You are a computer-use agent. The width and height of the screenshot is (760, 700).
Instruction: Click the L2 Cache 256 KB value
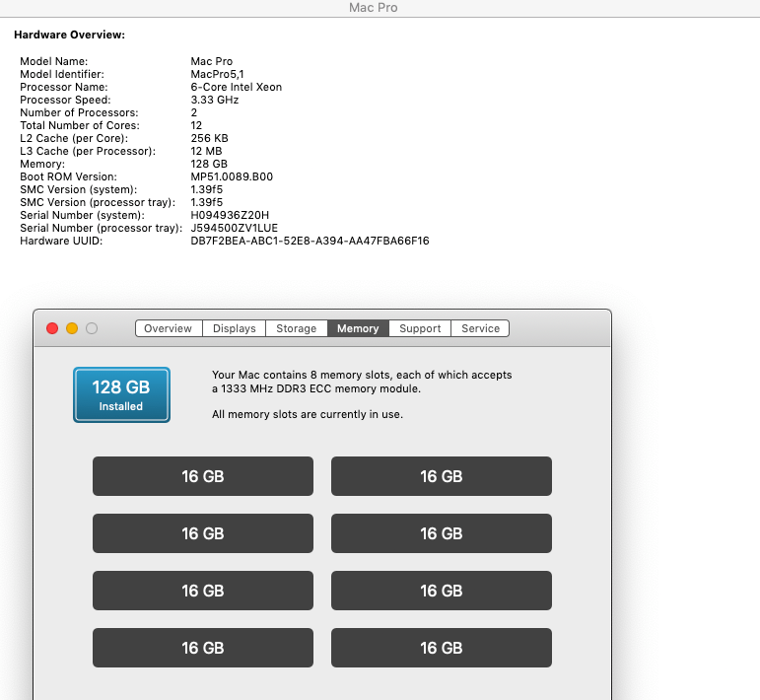(209, 138)
